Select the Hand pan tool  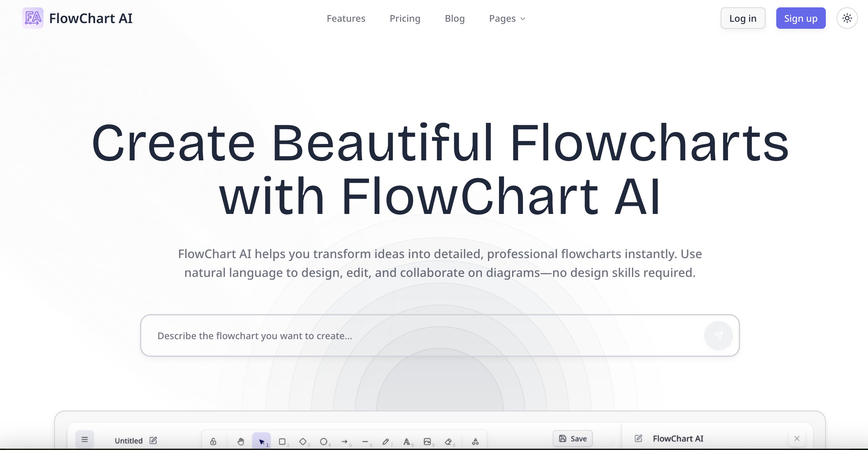[241, 441]
